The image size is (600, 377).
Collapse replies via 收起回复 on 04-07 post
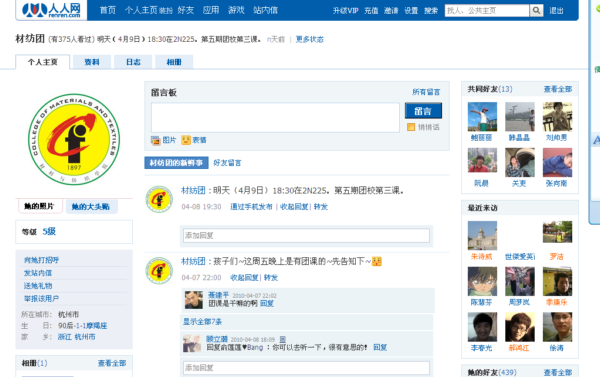[x=244, y=277]
